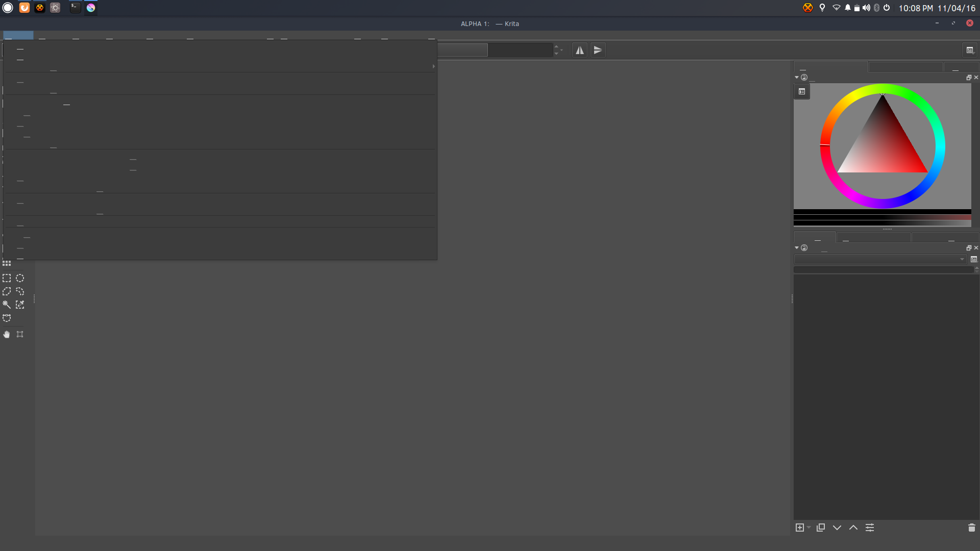Open the terminal from the top panel

[75, 8]
